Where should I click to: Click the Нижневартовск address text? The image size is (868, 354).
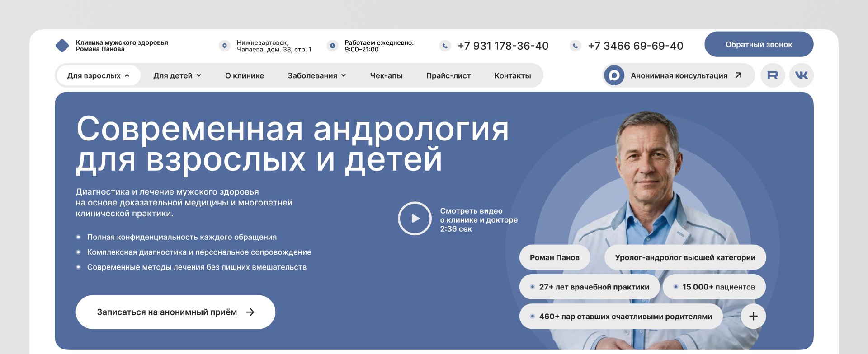[274, 46]
